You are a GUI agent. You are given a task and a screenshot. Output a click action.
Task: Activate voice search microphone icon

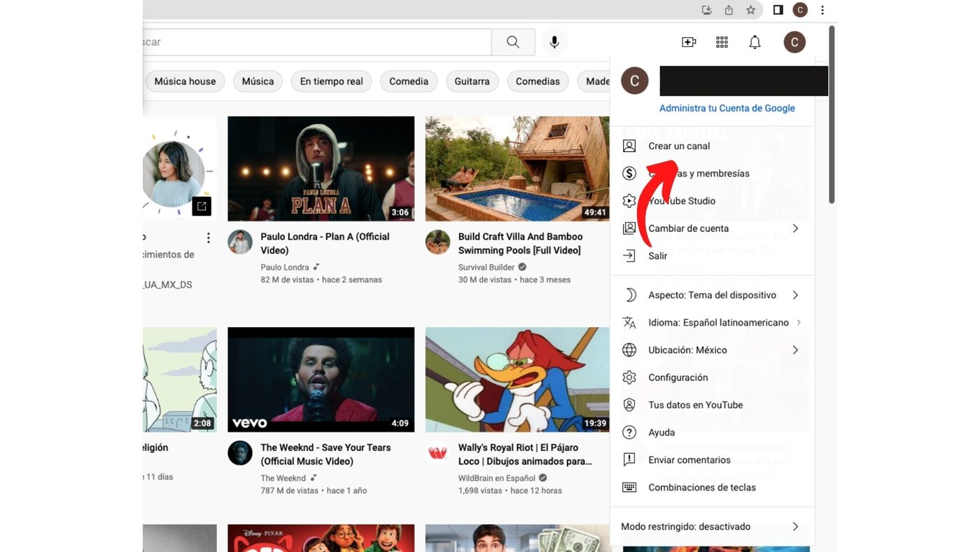click(554, 42)
